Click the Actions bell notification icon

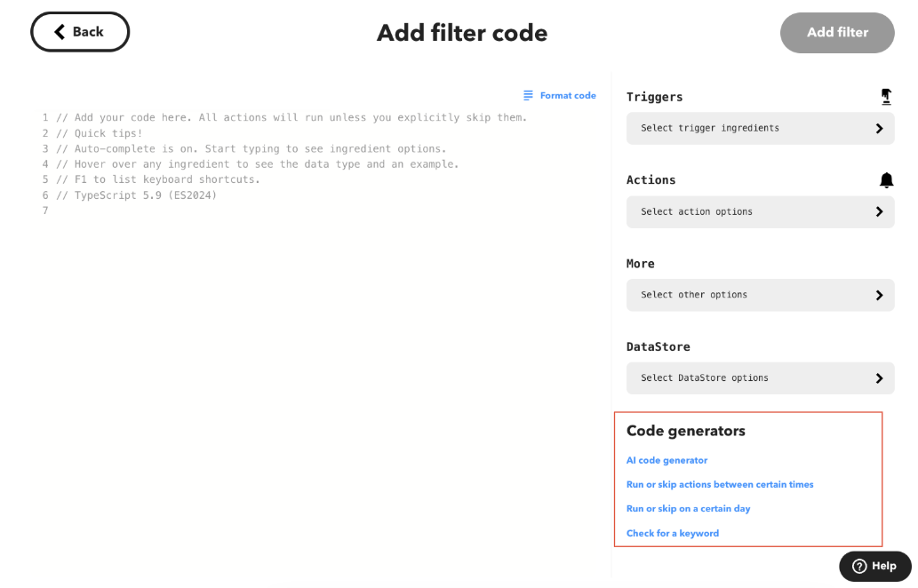886,180
